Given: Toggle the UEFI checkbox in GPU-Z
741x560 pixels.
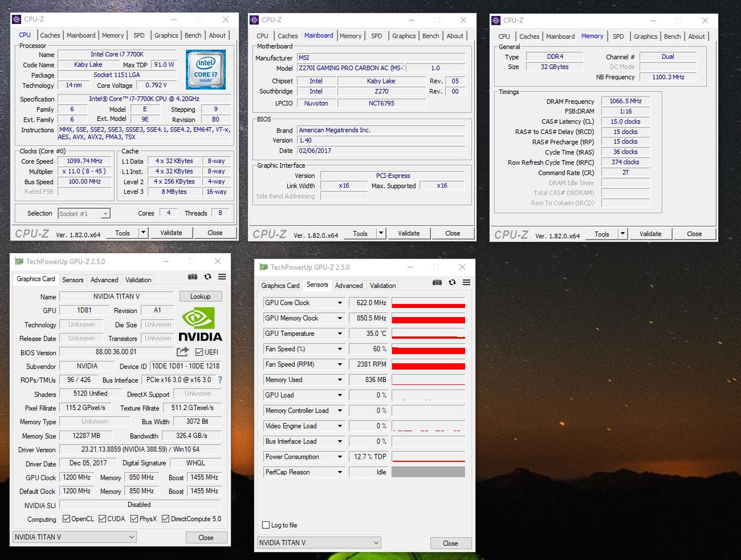Looking at the screenshot, I should pos(199,352).
